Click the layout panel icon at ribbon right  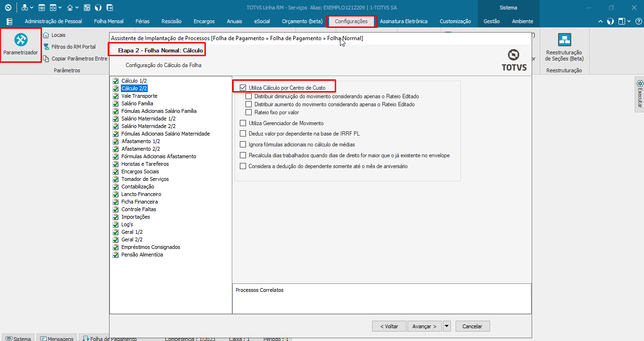point(622,21)
